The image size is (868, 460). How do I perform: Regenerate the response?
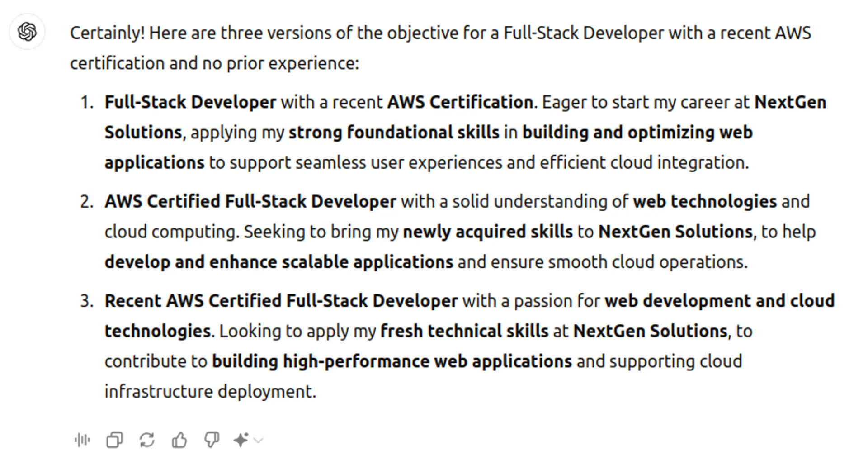pos(147,440)
